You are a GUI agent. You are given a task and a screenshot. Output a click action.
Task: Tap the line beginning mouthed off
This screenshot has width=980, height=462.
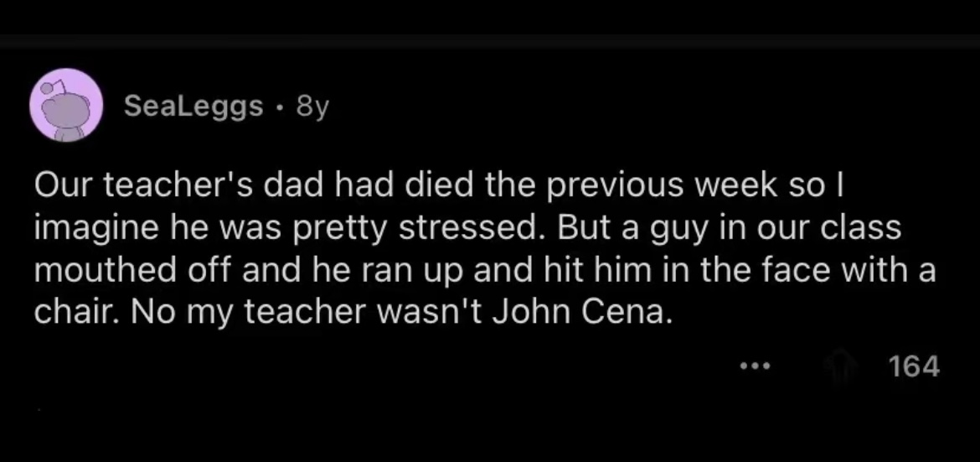pyautogui.click(x=485, y=271)
